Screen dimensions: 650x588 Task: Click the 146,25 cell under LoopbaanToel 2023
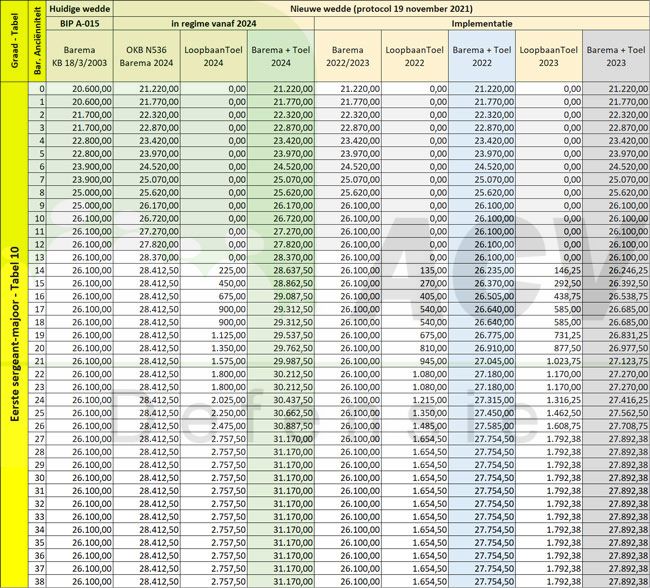tap(549, 270)
